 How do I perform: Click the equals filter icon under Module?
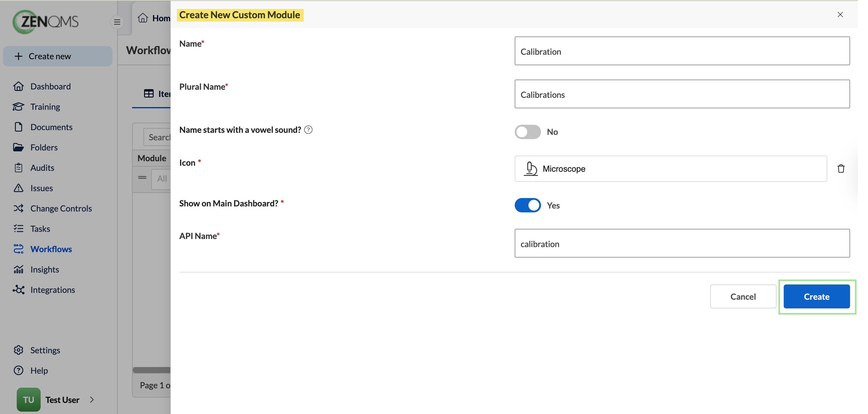[142, 177]
